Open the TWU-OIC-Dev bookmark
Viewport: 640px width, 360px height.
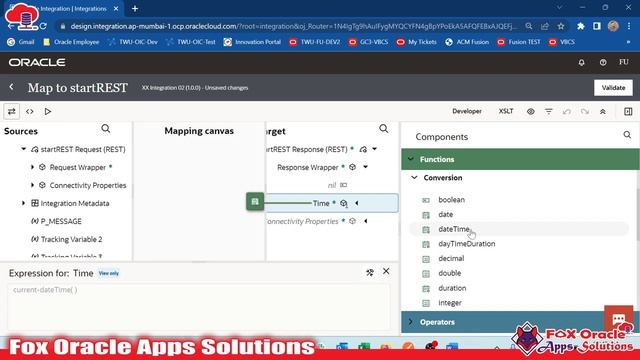133,42
